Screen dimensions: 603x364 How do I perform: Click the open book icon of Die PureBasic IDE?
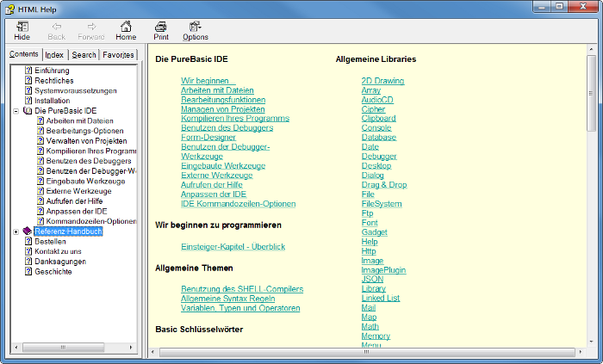coord(28,111)
